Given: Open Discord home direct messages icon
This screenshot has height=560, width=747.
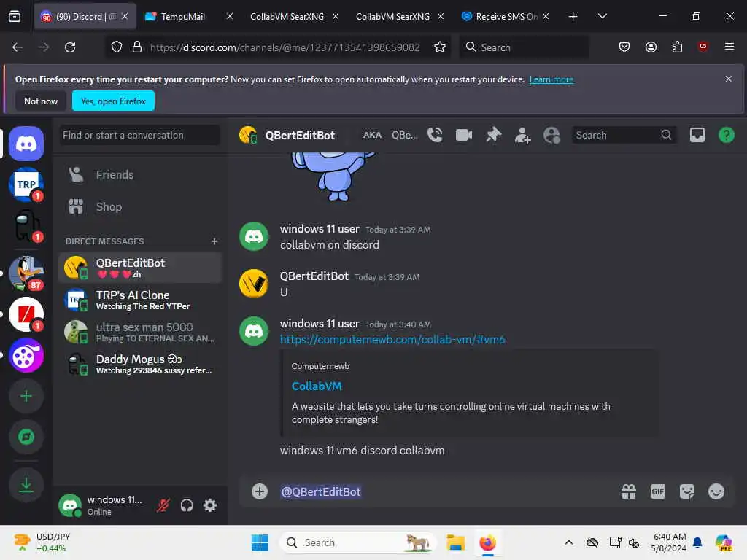Looking at the screenshot, I should (26, 144).
